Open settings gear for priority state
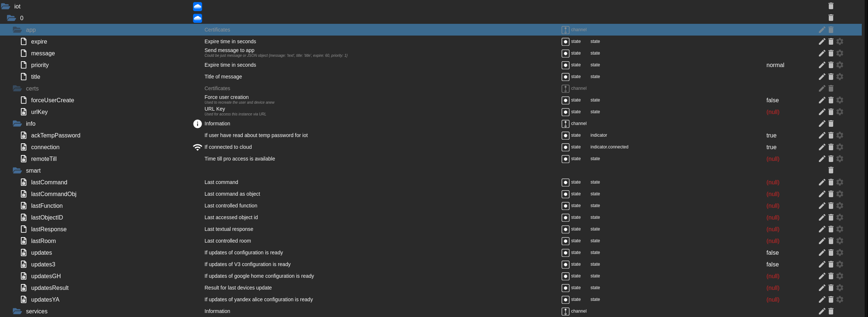The width and height of the screenshot is (868, 317). pos(840,65)
